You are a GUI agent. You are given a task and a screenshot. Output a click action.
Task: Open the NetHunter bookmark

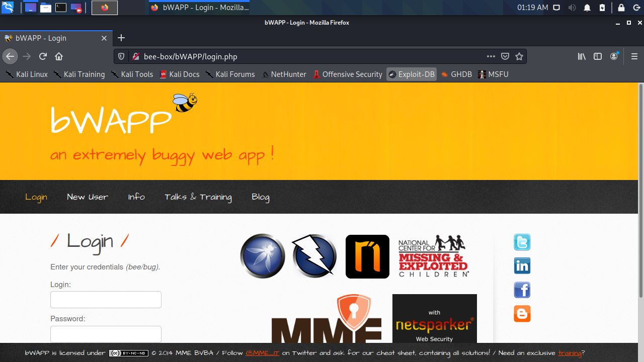(x=284, y=74)
